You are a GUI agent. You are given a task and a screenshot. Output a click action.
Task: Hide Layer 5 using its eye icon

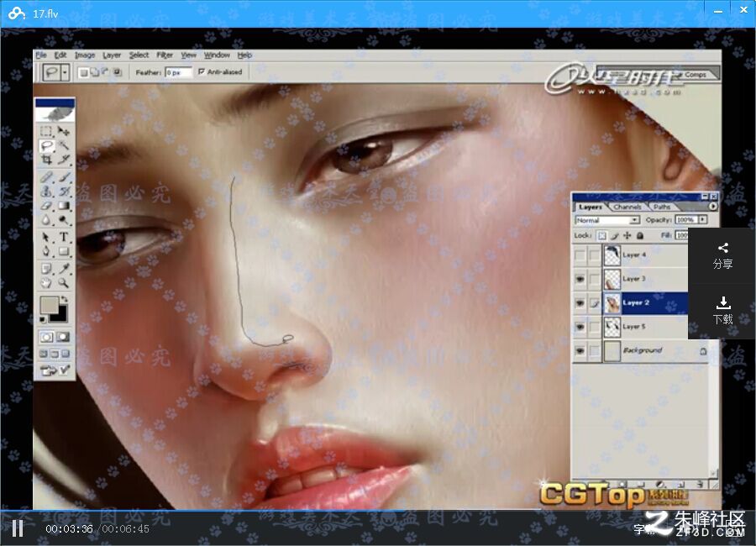(580, 327)
